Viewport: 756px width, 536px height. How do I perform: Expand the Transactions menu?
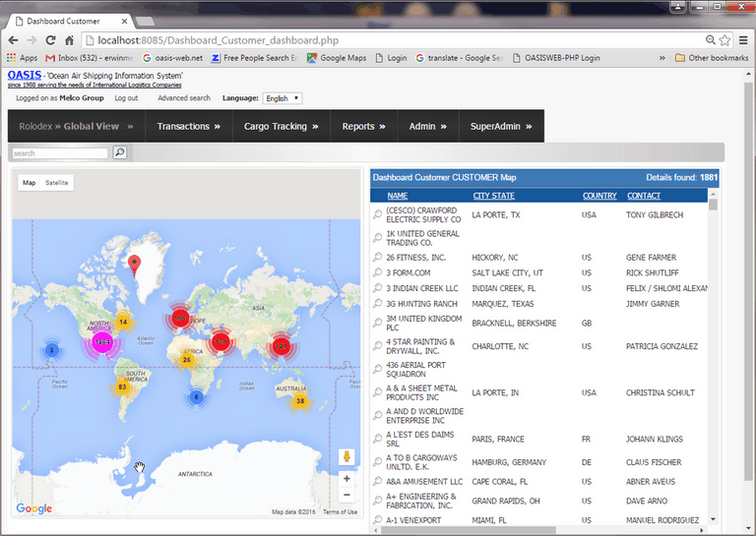click(x=189, y=126)
